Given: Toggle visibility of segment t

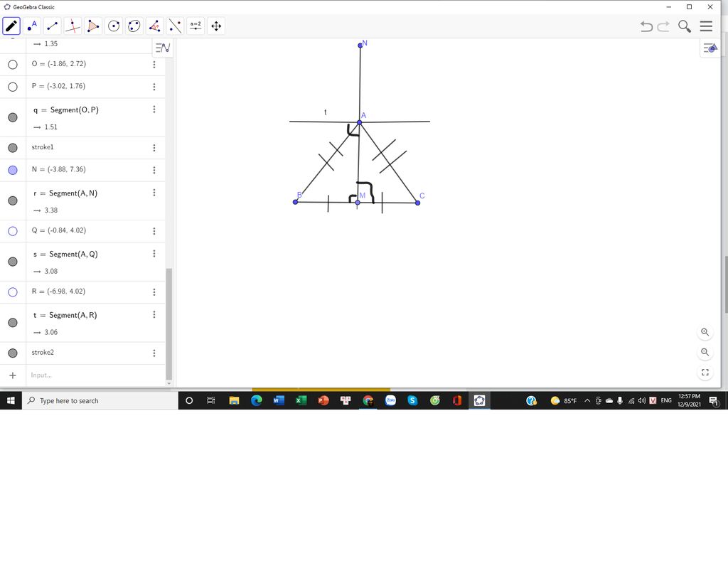Looking at the screenshot, I should click(x=13, y=322).
